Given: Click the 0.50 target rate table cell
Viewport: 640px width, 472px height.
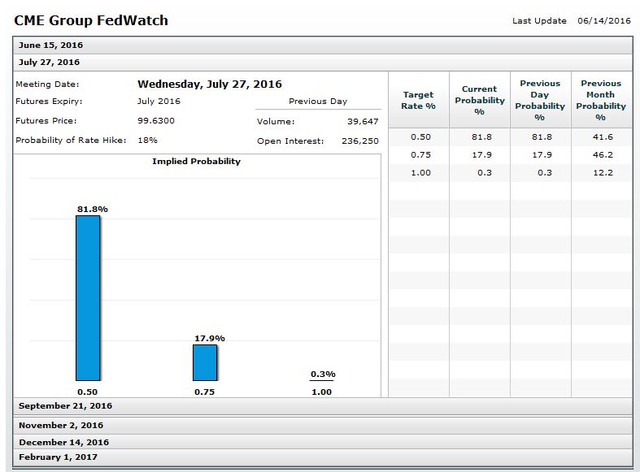Looking at the screenshot, I should [420, 137].
